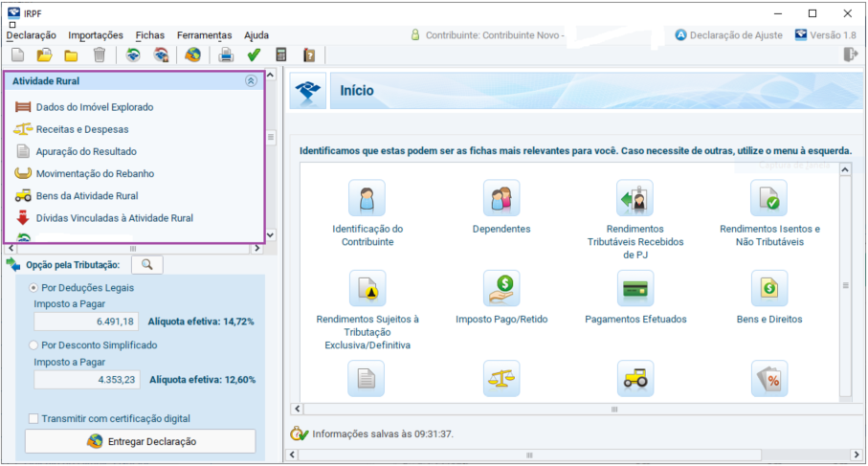Click the Alíquota efetiva: 12,60% text
The width and height of the screenshot is (868, 466).
pyautogui.click(x=203, y=380)
